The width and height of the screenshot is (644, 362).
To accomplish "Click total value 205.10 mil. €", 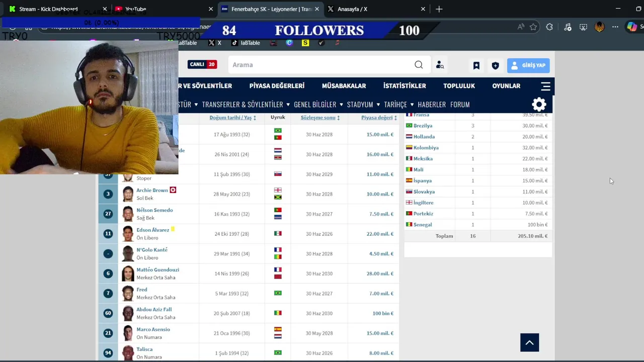I will click(533, 236).
